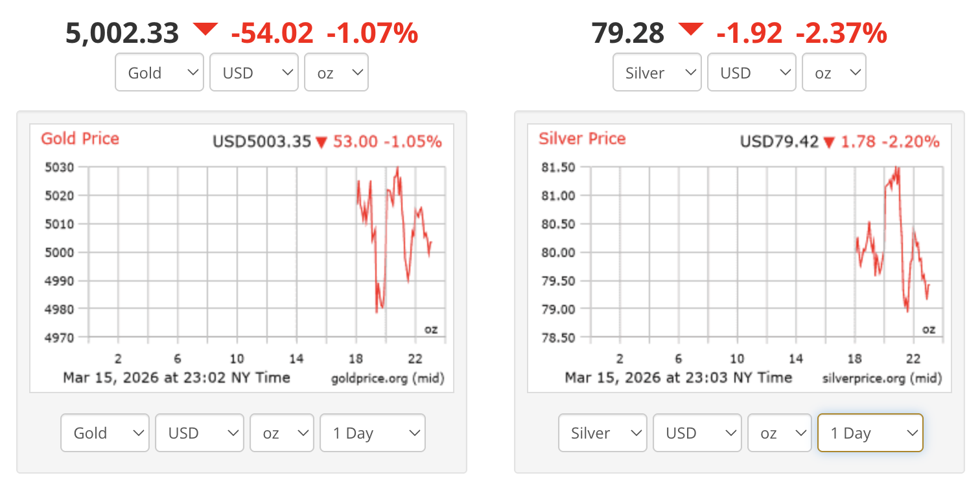The height and width of the screenshot is (484, 980).
Task: Open the bottom USD dropdown under the gold chart
Action: [199, 433]
